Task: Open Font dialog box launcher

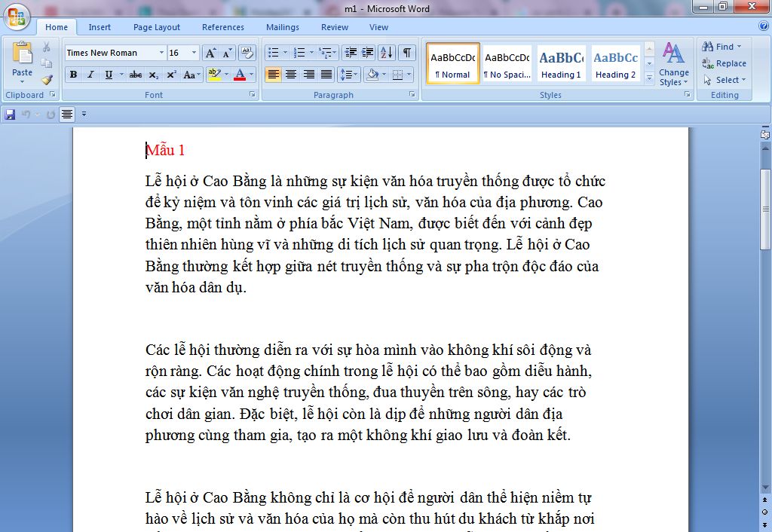Action: click(x=252, y=94)
